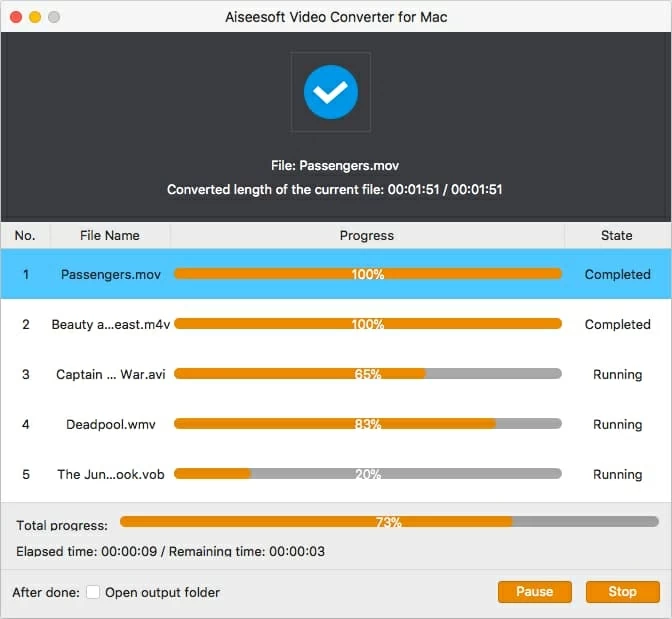The image size is (672, 619).
Task: Click the Captain War 65% progress bar
Action: [x=367, y=374]
